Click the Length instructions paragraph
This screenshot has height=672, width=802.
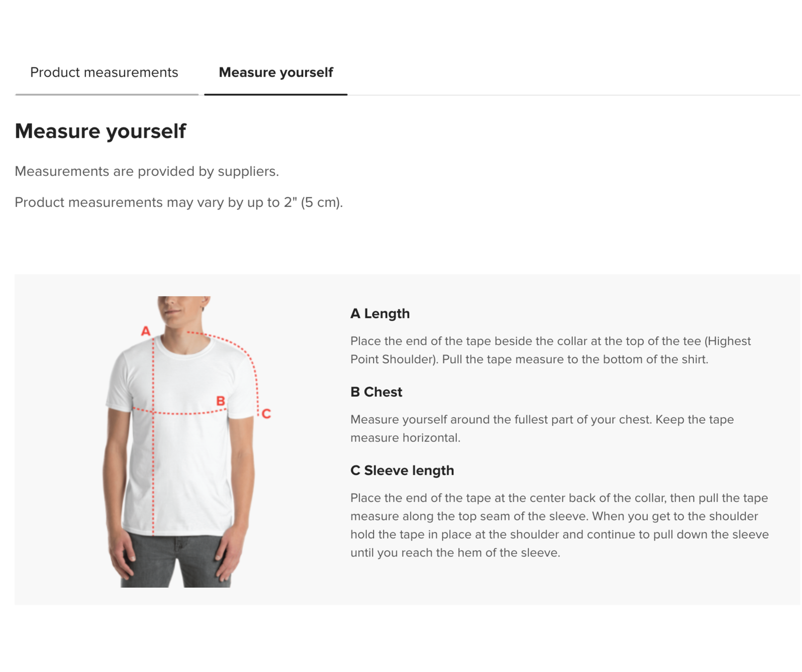pyautogui.click(x=550, y=350)
